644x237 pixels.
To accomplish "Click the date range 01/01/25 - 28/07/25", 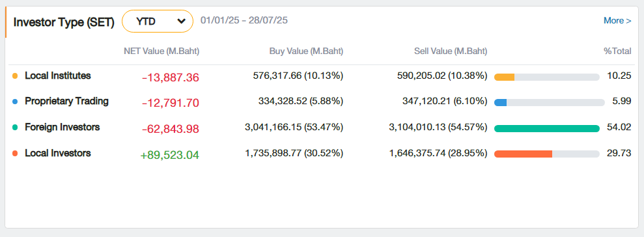I will click(244, 20).
